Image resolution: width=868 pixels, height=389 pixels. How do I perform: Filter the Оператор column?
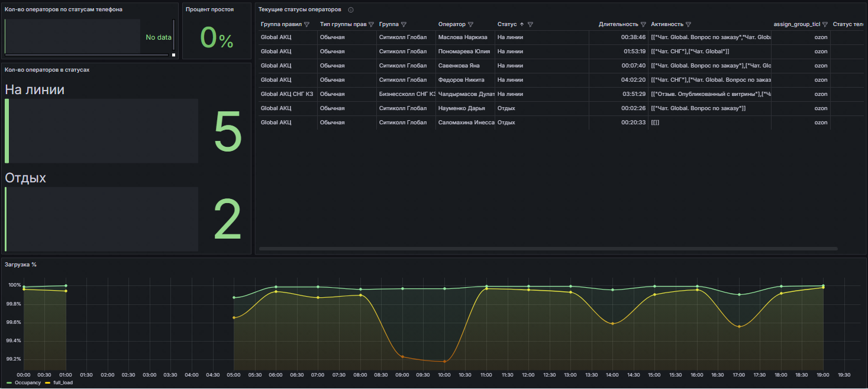coord(470,25)
